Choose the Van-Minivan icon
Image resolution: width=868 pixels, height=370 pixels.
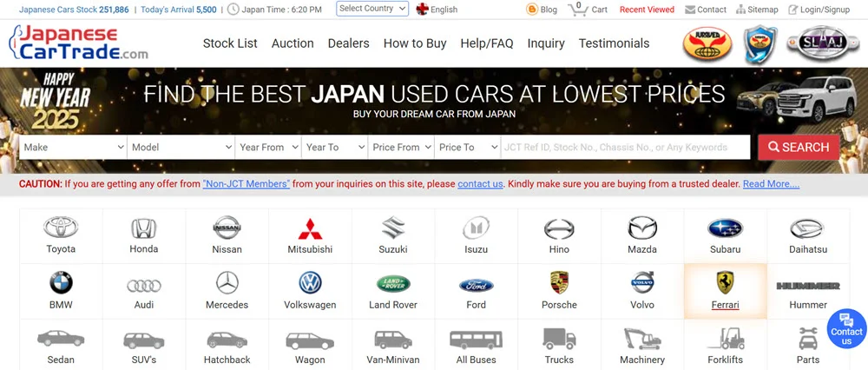393,340
